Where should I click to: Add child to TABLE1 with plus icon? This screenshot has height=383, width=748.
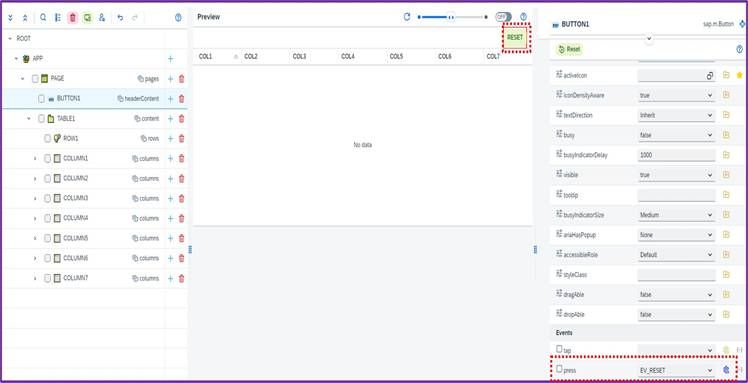170,119
